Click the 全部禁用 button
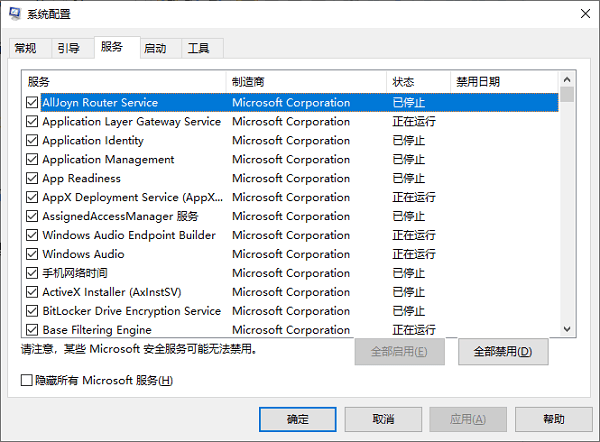Image resolution: width=600 pixels, height=442 pixels. tap(503, 352)
